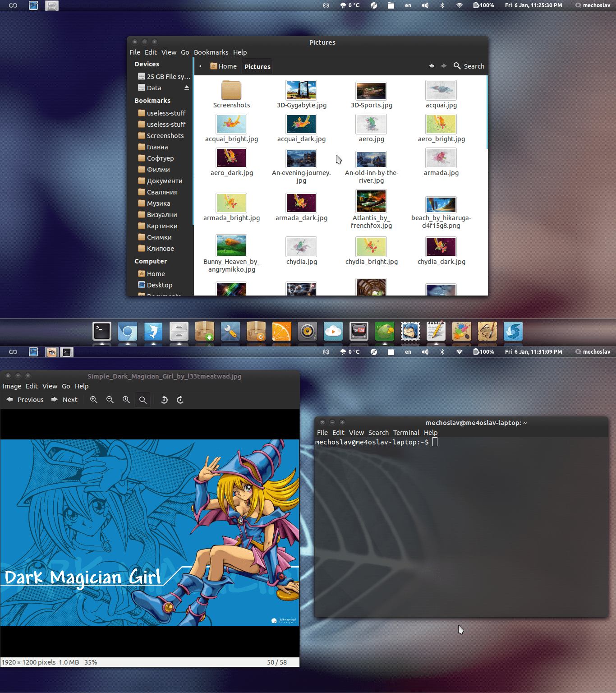This screenshot has height=693, width=616.
Task: Open View menu in image viewer
Action: click(50, 386)
